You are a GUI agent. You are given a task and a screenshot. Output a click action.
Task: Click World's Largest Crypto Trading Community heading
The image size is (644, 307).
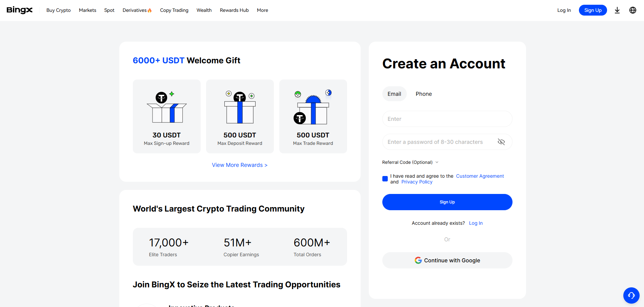[219, 209]
